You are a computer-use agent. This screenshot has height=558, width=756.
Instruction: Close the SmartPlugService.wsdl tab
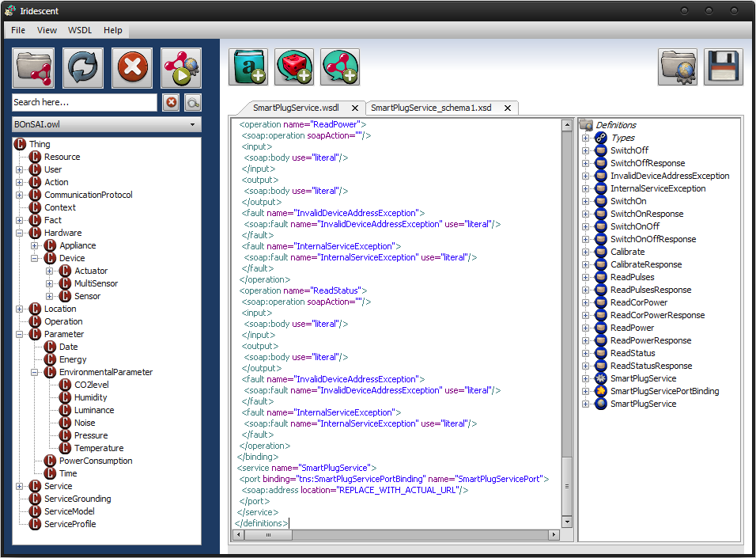(355, 108)
